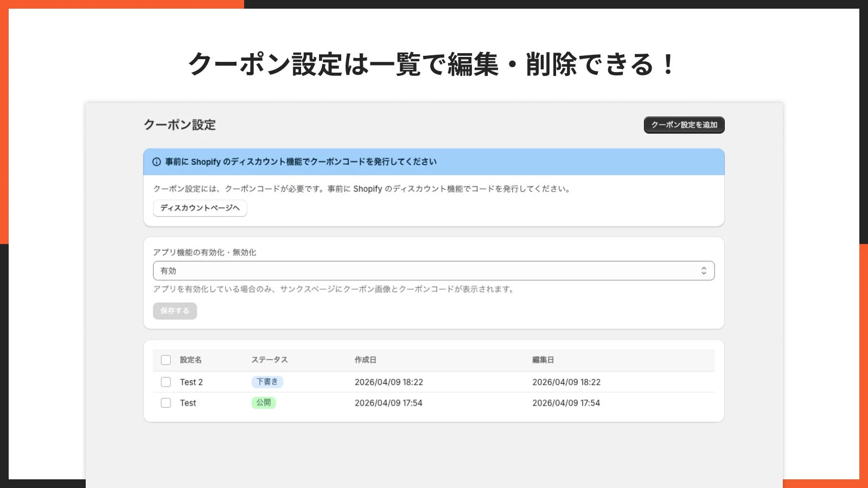Click the アプリ機能の有効化・無効化 label
Screen dimensions: 868x488
205,252
